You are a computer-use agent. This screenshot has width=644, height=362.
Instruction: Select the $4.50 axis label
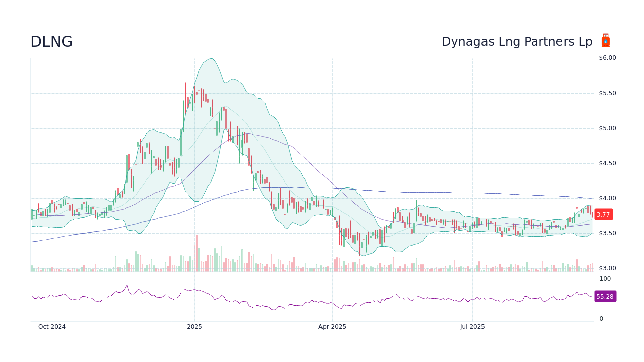[607, 163]
